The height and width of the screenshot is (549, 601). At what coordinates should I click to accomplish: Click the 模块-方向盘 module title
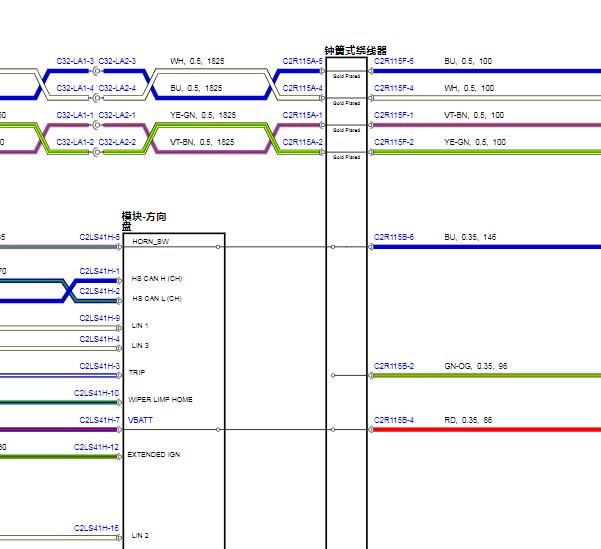pos(144,222)
